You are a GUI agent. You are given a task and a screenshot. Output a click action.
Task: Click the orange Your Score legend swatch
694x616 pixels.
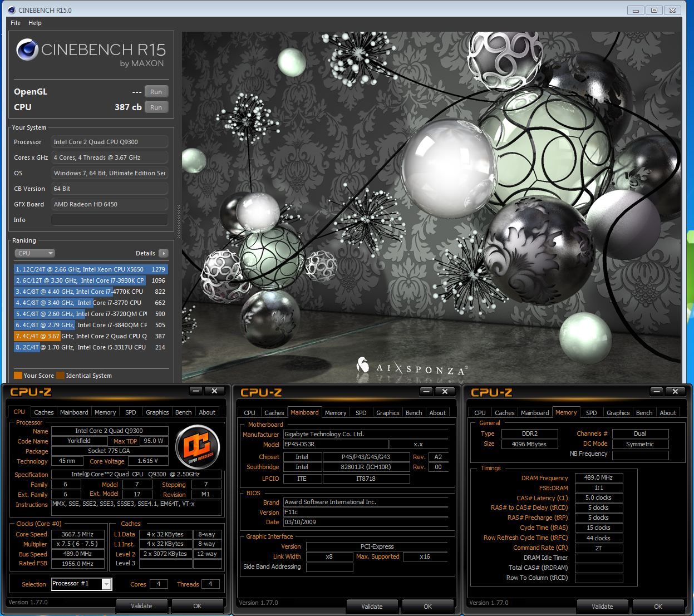[18, 376]
